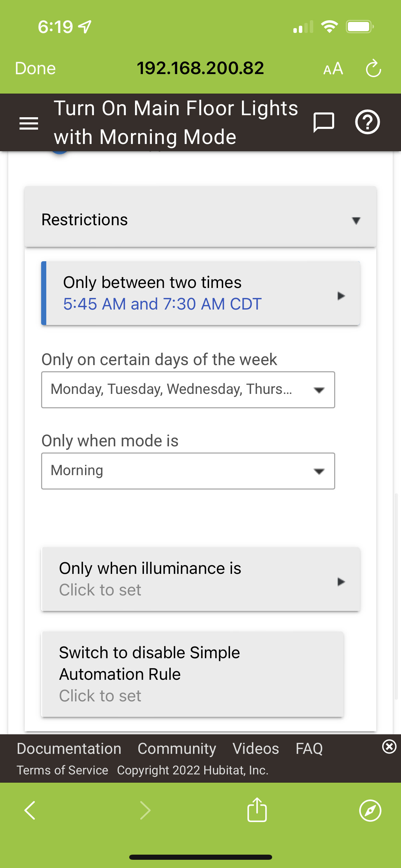The image size is (401, 868).
Task: Open the feedback chat icon
Action: click(x=324, y=122)
